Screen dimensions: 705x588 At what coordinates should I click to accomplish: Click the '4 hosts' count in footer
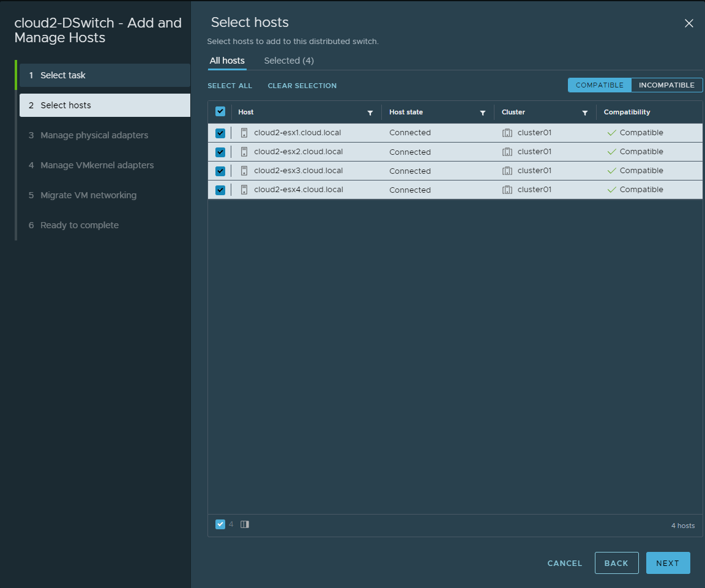pos(683,526)
